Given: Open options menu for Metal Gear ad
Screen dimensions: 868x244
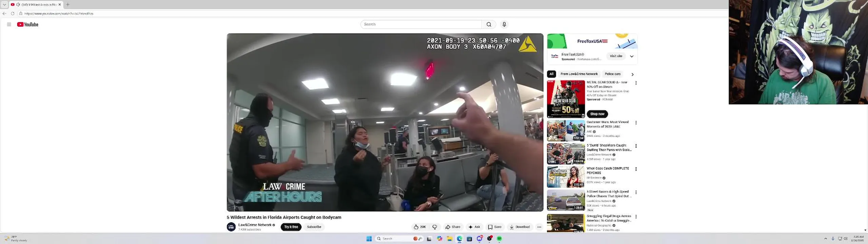Looking at the screenshot, I should [636, 83].
